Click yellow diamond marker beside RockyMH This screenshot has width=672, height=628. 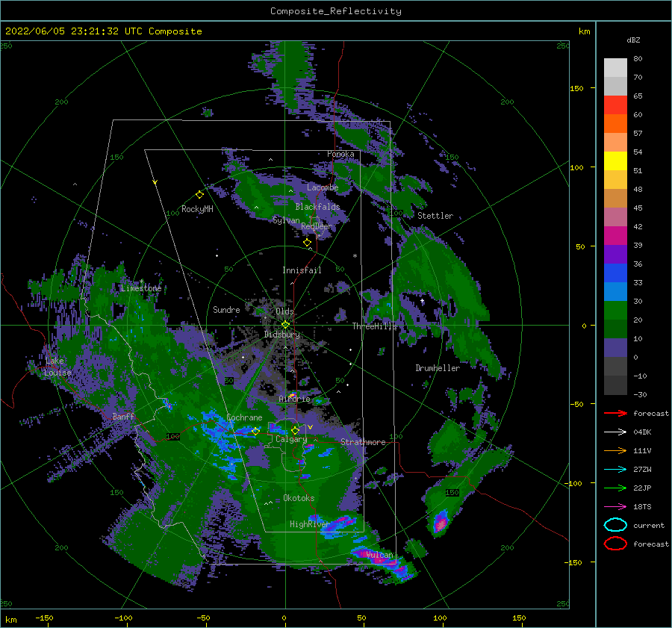point(199,195)
